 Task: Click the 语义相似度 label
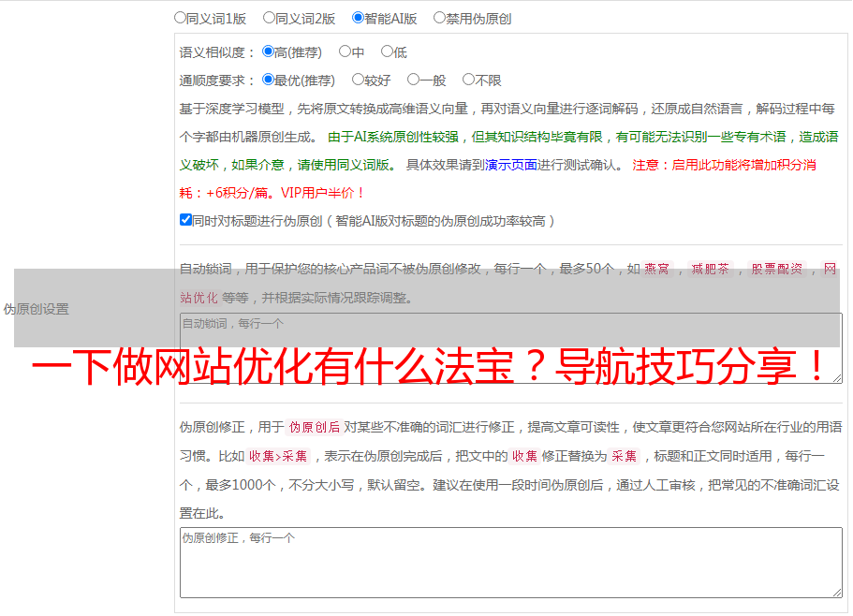(217, 52)
